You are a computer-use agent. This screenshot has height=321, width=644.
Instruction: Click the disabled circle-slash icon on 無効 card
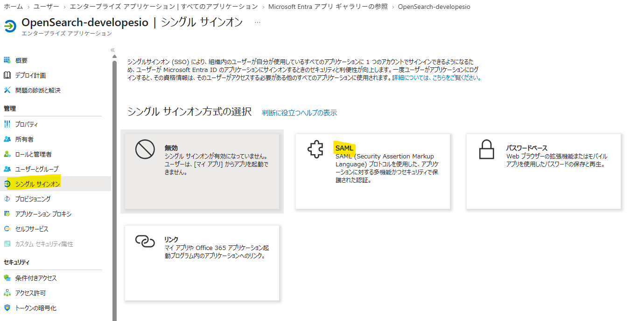click(x=145, y=150)
